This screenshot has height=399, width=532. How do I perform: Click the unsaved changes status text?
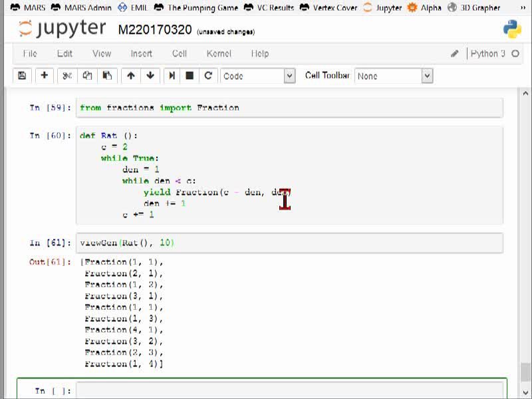[x=225, y=32]
